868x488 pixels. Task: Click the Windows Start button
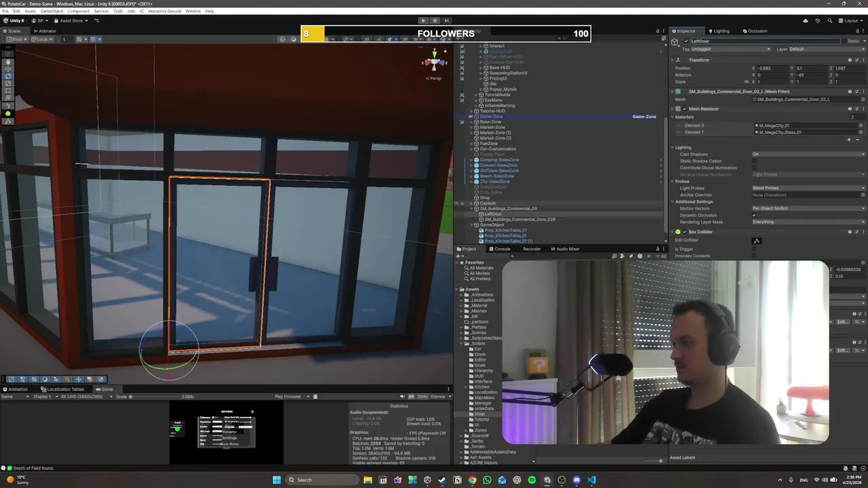click(x=277, y=480)
